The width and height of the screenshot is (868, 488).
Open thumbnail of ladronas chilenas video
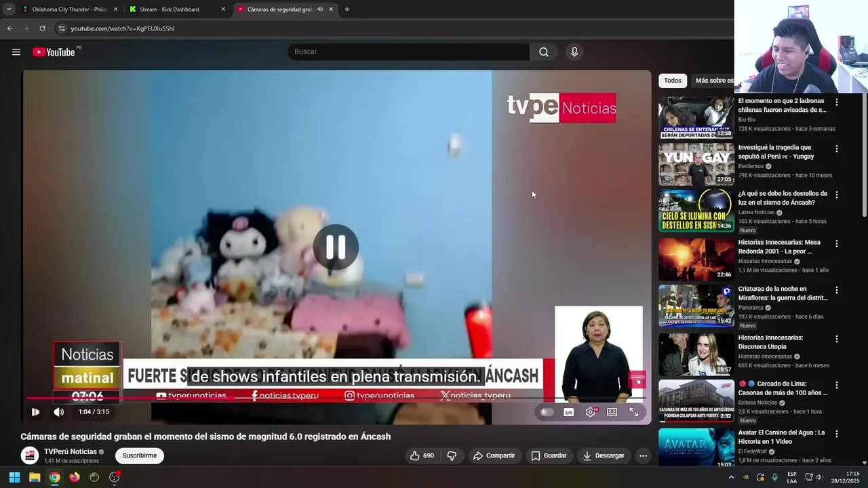pos(696,118)
